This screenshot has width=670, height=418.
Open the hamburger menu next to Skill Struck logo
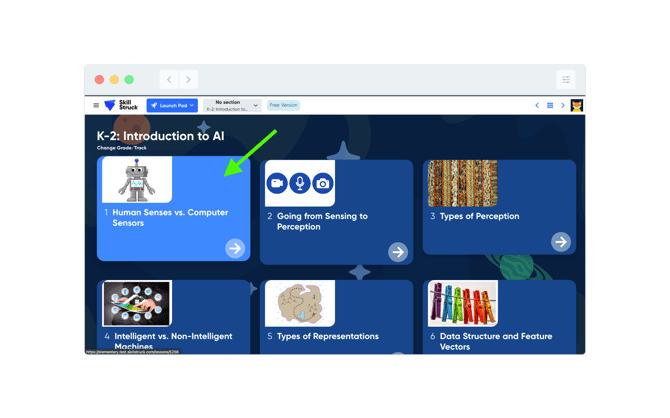point(96,105)
